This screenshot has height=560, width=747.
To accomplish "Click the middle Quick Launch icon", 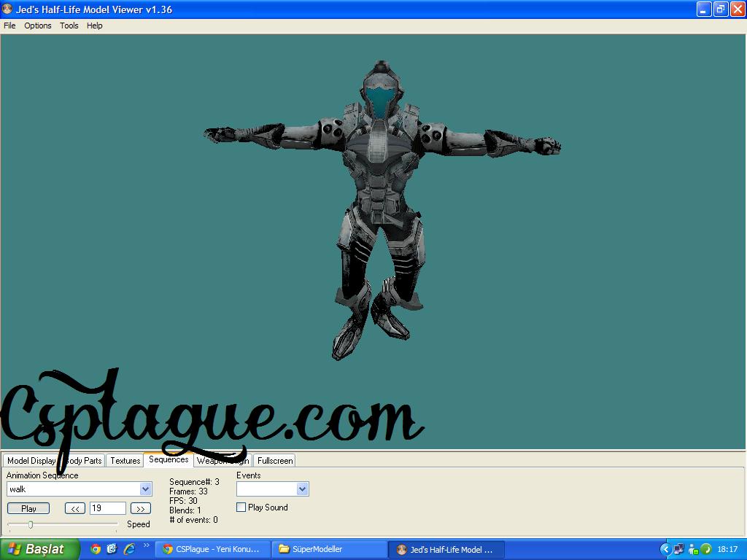I will point(112,549).
